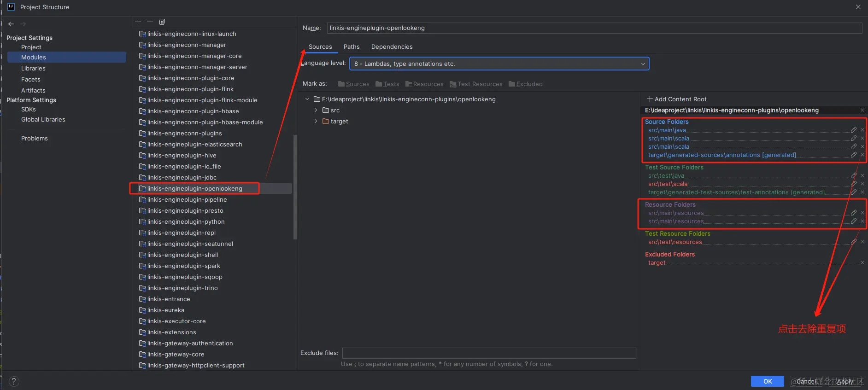Open SDKs under Platform Settings
Screen dimensions: 868x390
[29, 110]
